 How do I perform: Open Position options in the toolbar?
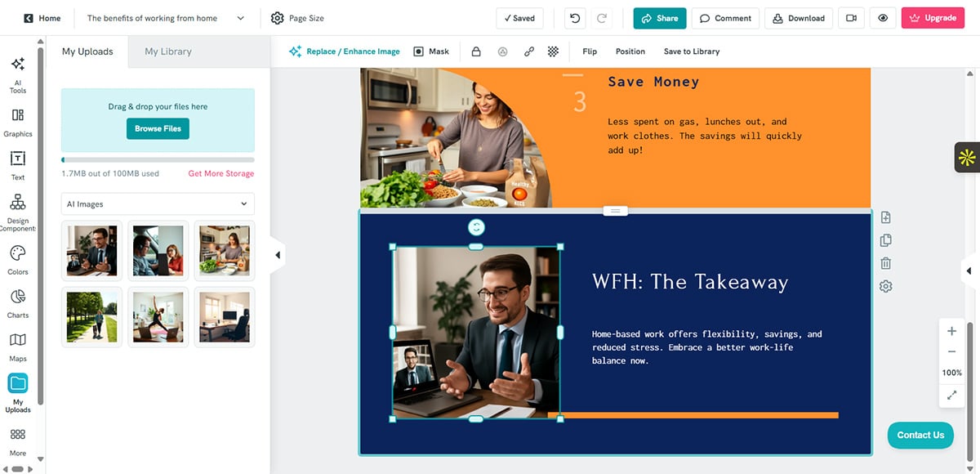point(630,51)
